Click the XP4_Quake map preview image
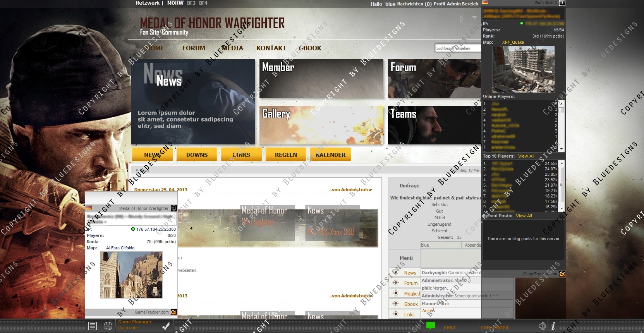644x333 pixels. (x=523, y=69)
